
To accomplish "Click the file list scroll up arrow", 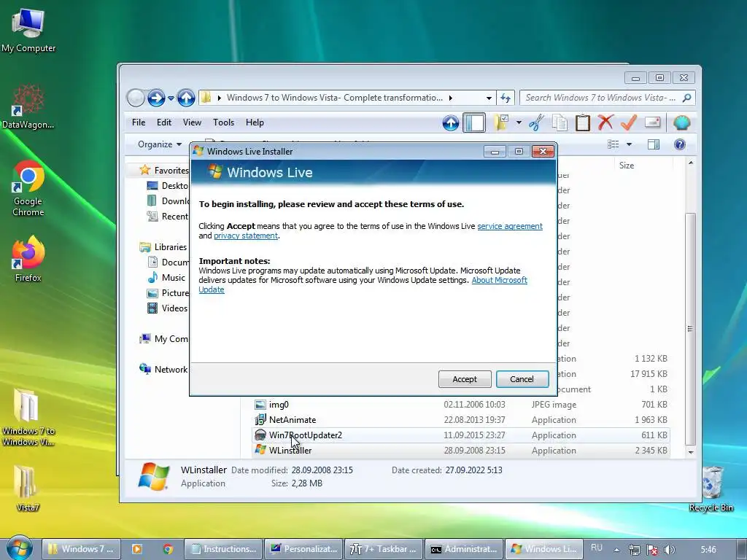I will pyautogui.click(x=691, y=163).
